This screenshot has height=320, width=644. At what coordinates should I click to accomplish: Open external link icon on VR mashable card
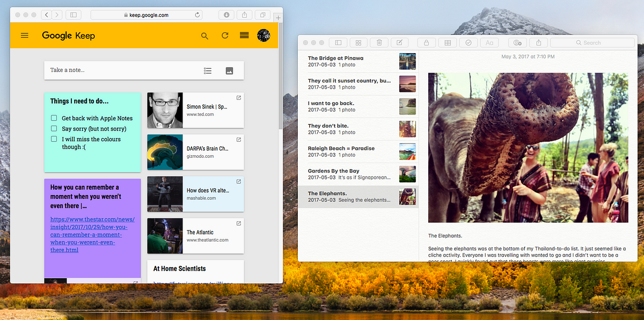pos(239,181)
